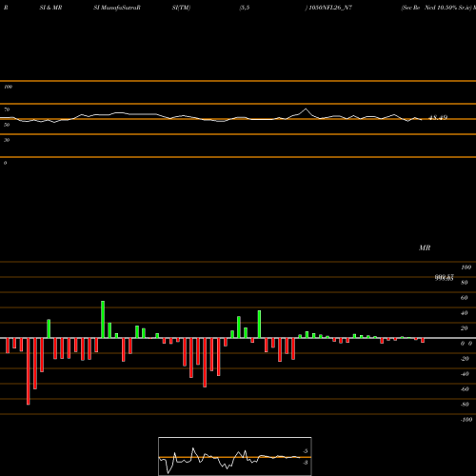Click the MR axis label 60
Image resolution: width=476 pixels, height=476 pixels.
pyautogui.click(x=464, y=298)
